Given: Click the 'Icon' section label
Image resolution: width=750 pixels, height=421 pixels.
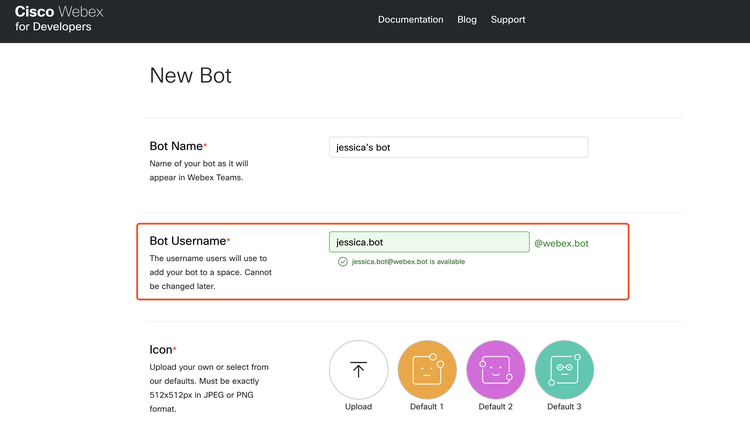Looking at the screenshot, I should coord(161,350).
